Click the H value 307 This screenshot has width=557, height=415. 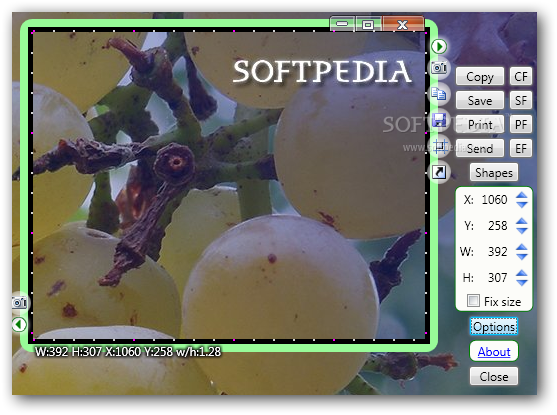tap(498, 277)
